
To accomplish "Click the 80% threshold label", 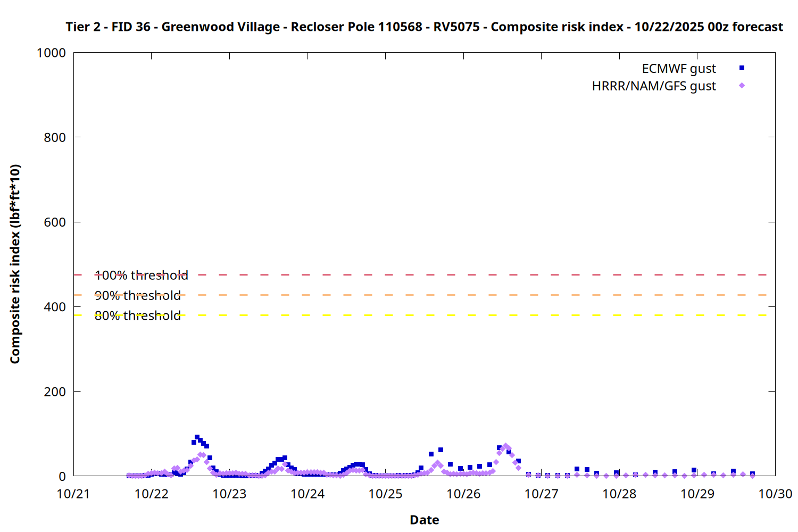I will pyautogui.click(x=137, y=315).
